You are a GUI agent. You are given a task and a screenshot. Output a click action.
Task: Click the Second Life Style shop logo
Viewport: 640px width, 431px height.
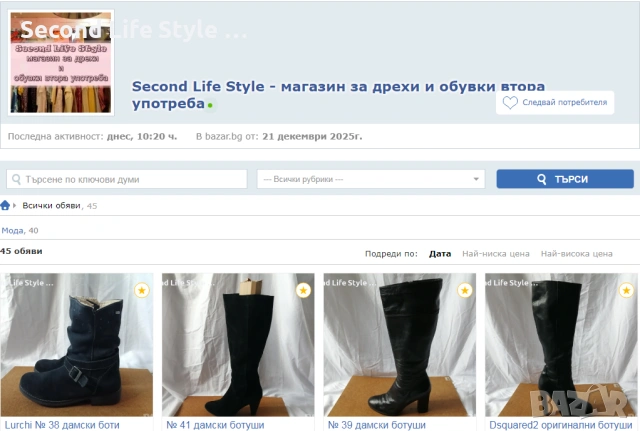pos(62,62)
